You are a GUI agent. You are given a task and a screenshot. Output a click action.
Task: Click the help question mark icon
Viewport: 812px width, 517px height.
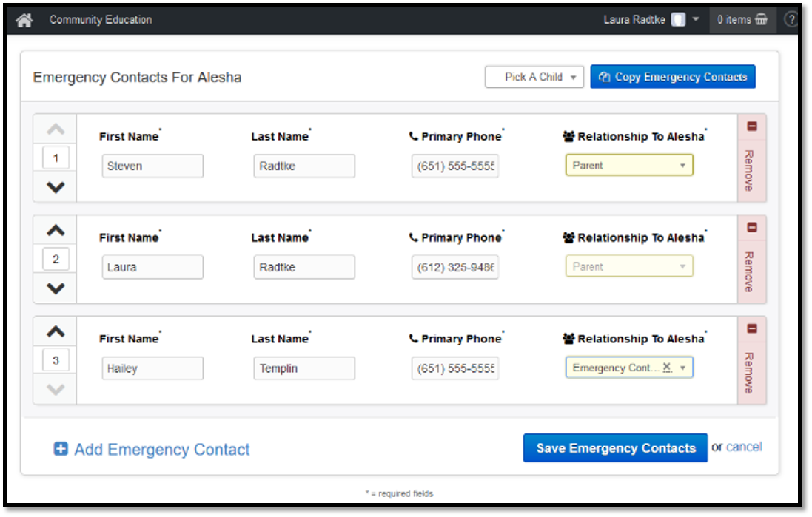point(791,20)
